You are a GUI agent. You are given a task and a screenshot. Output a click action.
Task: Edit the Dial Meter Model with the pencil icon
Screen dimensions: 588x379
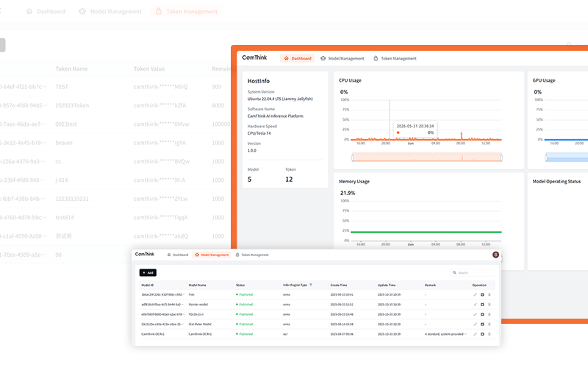pyautogui.click(x=475, y=324)
